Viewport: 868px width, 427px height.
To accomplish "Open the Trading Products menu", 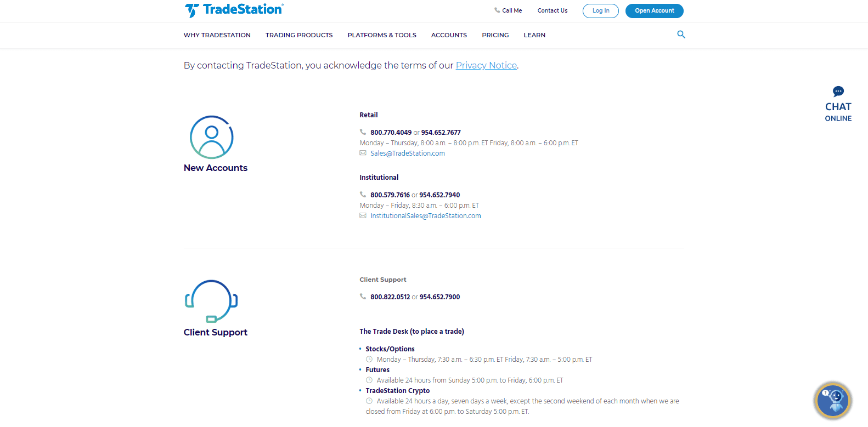I will tap(299, 35).
